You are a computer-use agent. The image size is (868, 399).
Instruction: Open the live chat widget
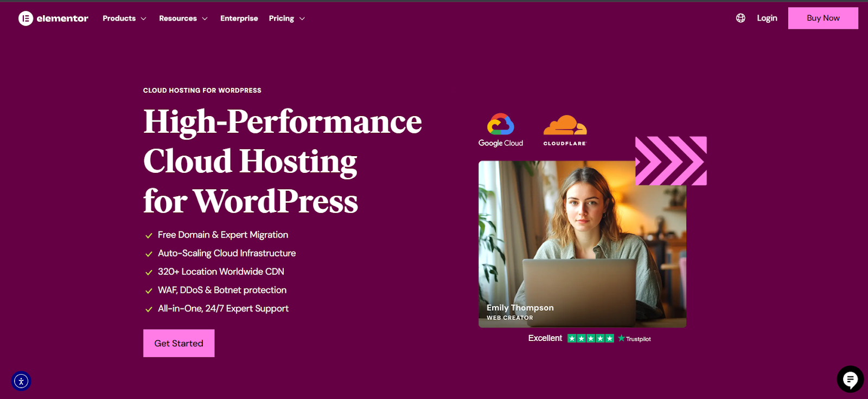point(850,379)
